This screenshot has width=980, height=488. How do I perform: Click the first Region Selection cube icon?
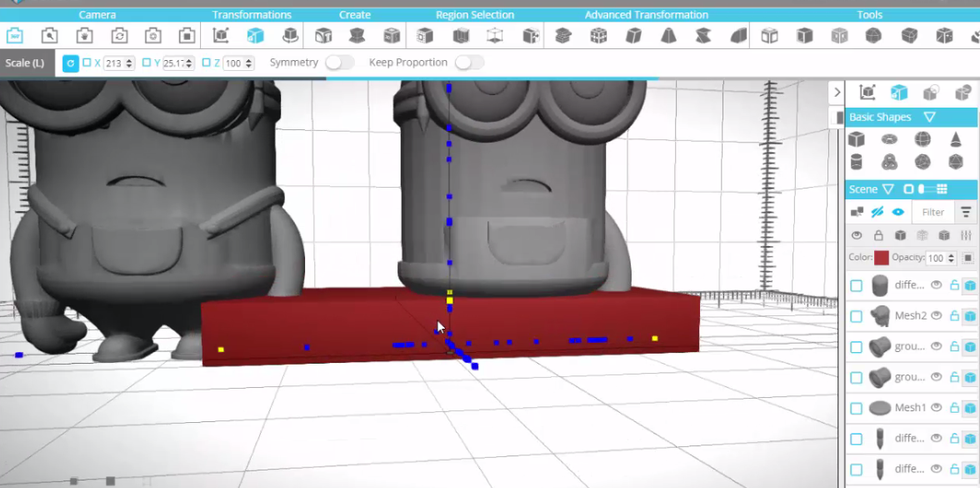425,36
